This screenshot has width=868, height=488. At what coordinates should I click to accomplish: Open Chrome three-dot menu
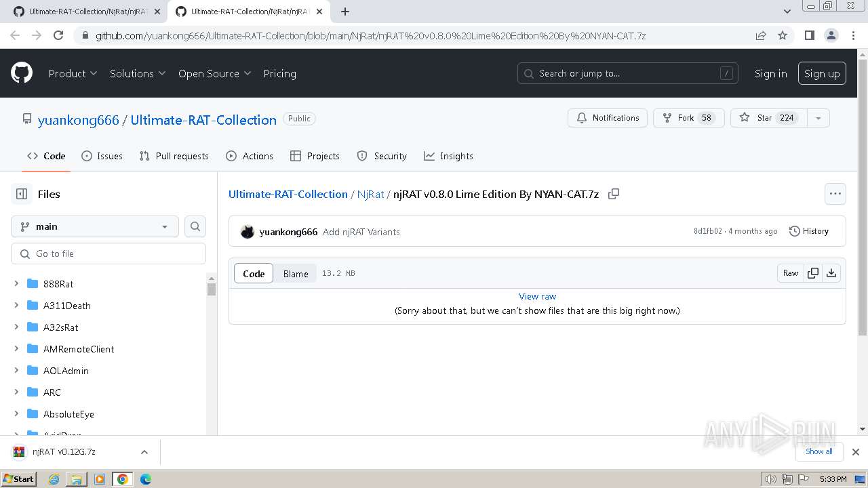click(x=852, y=35)
